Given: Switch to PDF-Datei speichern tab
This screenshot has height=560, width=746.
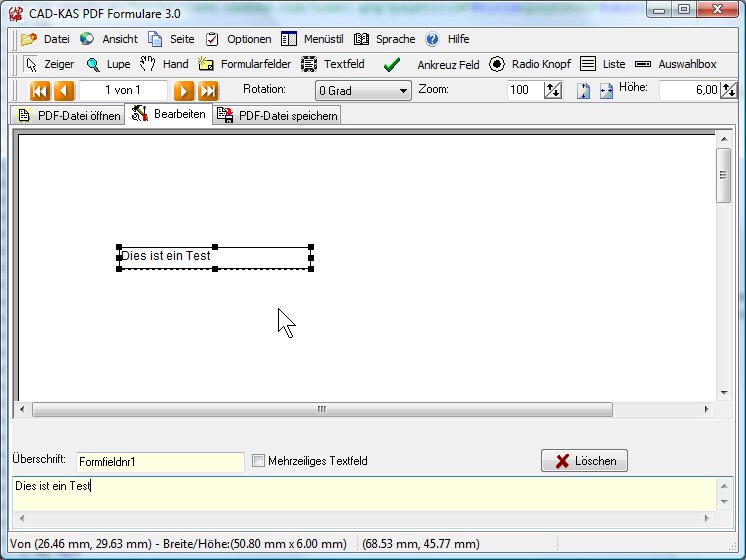Looking at the screenshot, I should [278, 116].
